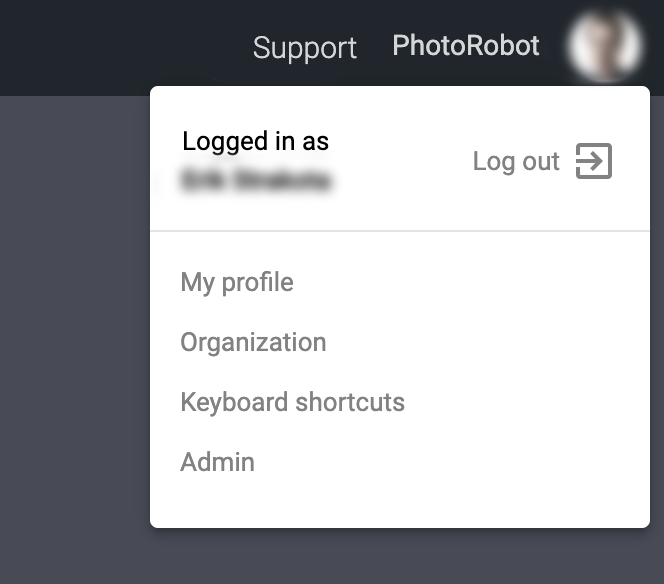
Task: Click the "Logged in as" label
Action: pos(255,141)
